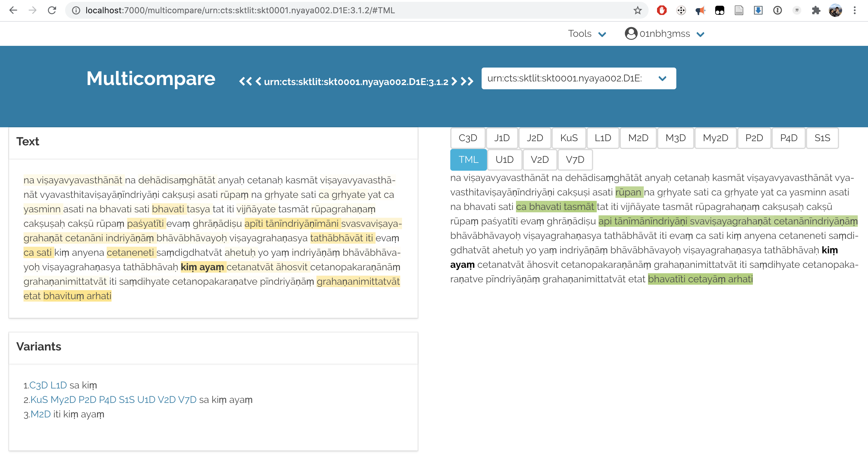868x456 pixels.
Task: Deselect the active TML witness button
Action: (x=468, y=160)
